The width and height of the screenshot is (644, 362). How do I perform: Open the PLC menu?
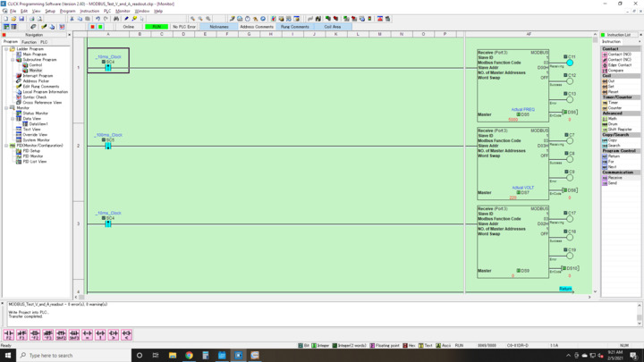tap(107, 11)
